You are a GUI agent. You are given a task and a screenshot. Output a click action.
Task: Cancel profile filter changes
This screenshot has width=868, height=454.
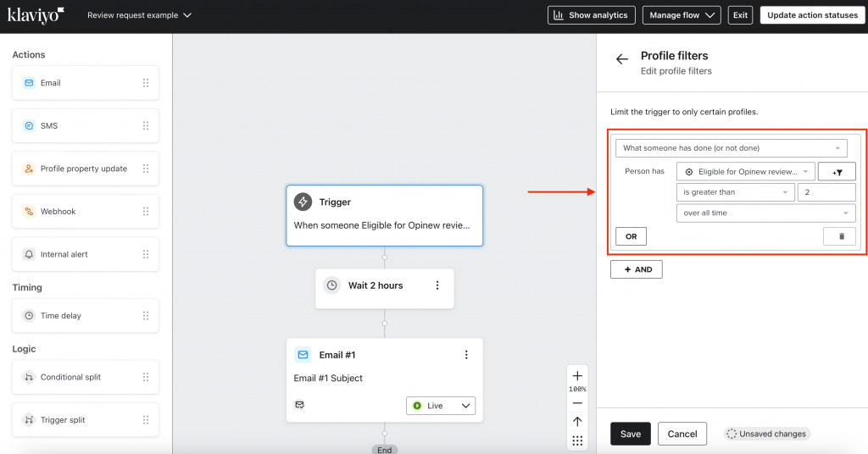coord(682,434)
